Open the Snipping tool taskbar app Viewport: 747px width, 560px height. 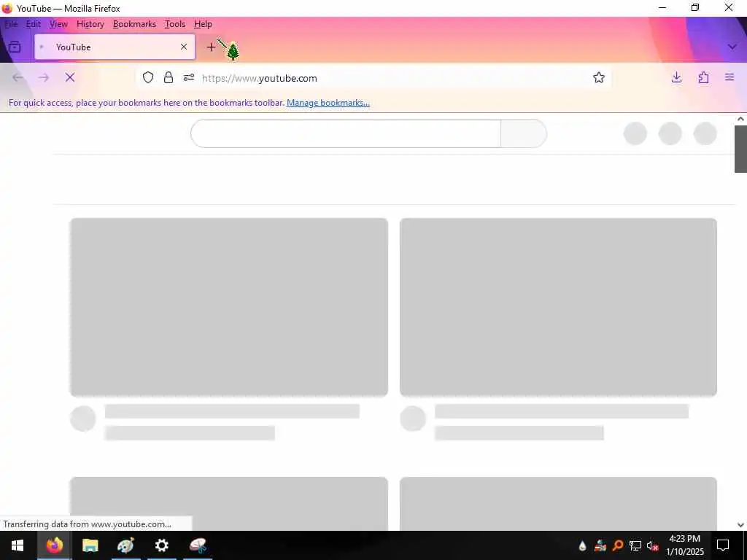(x=198, y=545)
